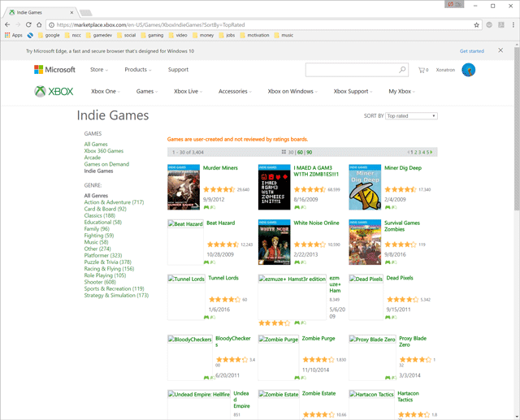Select Arcade in sidebar
520x420 pixels.
(92, 158)
